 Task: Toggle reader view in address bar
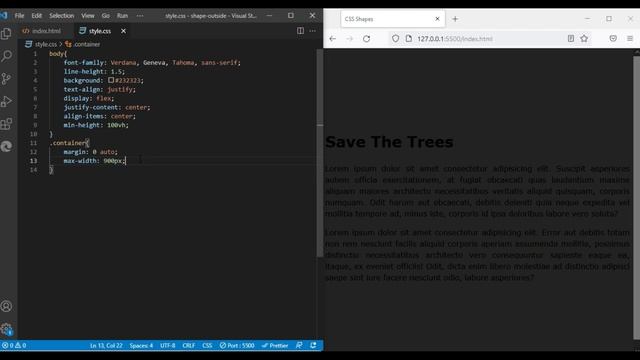point(571,38)
